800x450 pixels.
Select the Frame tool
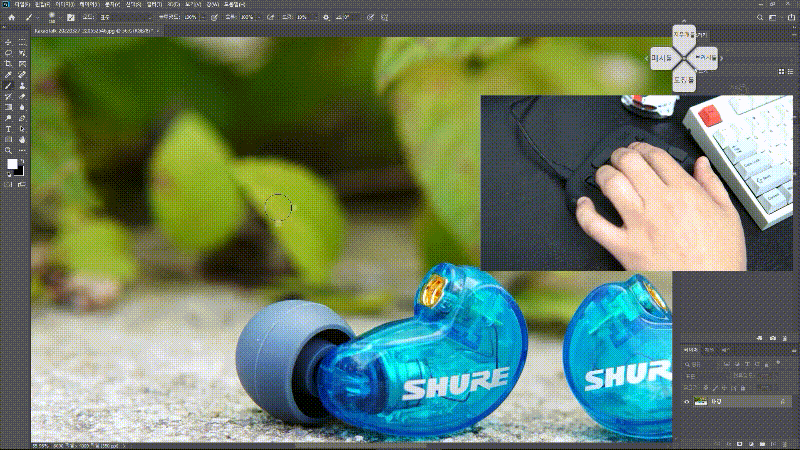(22, 64)
